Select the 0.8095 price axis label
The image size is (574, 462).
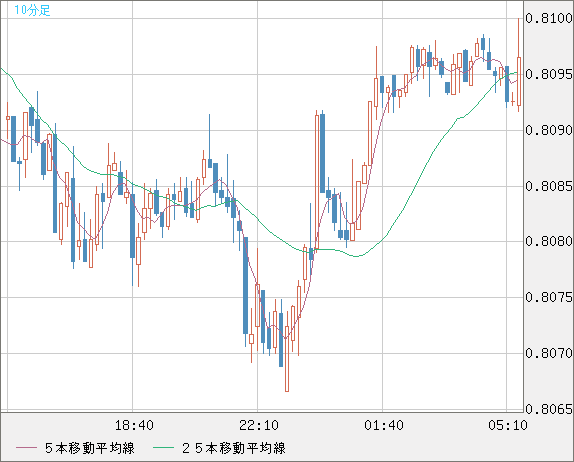(549, 74)
